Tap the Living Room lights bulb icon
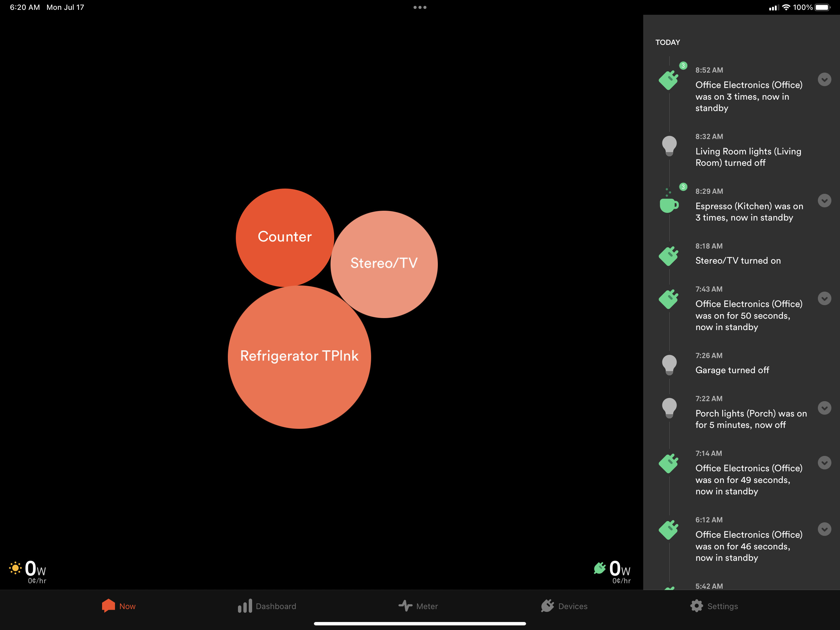The image size is (840, 630). point(669,146)
